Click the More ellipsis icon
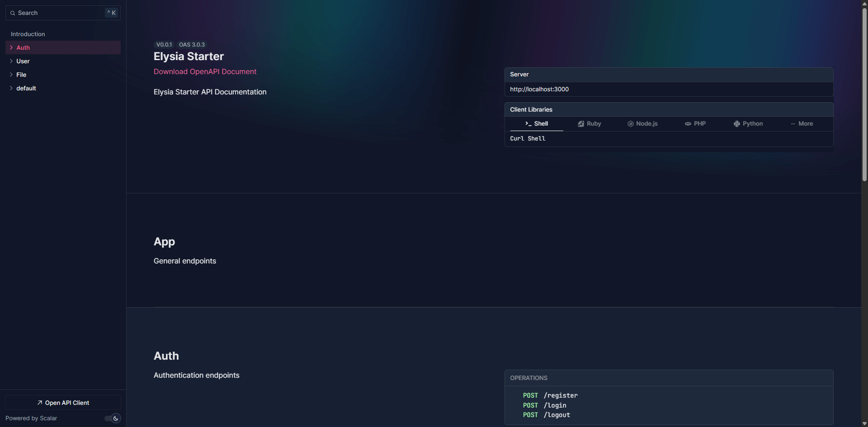Viewport: 868px width, 427px height. [x=793, y=124]
